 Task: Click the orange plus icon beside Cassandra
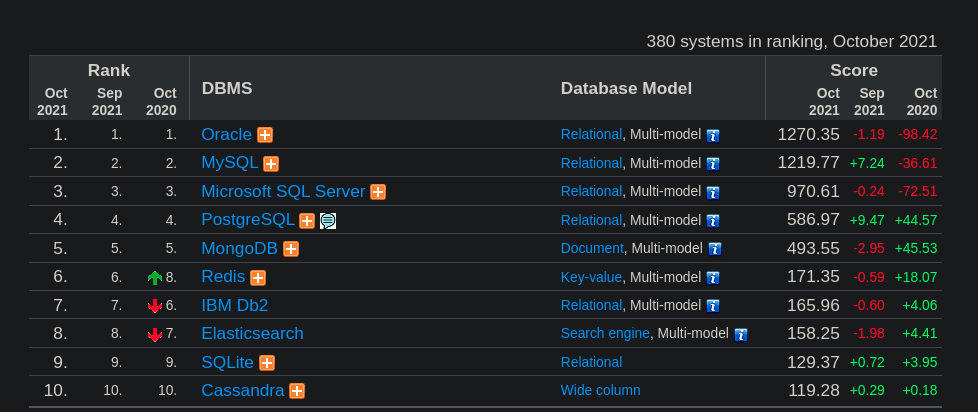297,391
